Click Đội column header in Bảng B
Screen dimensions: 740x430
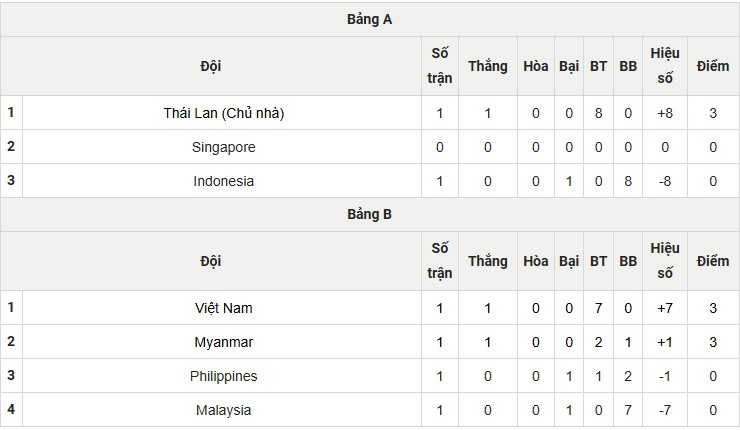click(211, 261)
